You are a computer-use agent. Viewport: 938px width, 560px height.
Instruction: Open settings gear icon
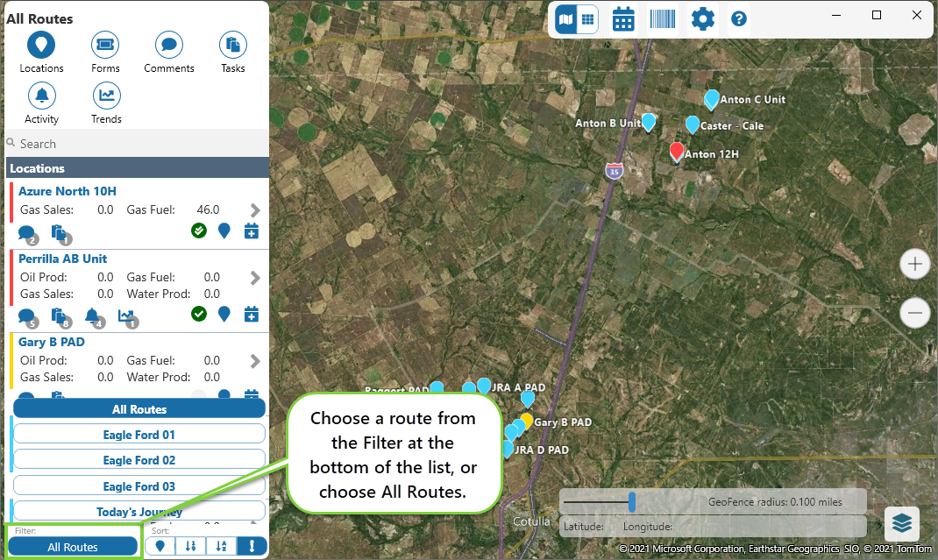click(702, 20)
